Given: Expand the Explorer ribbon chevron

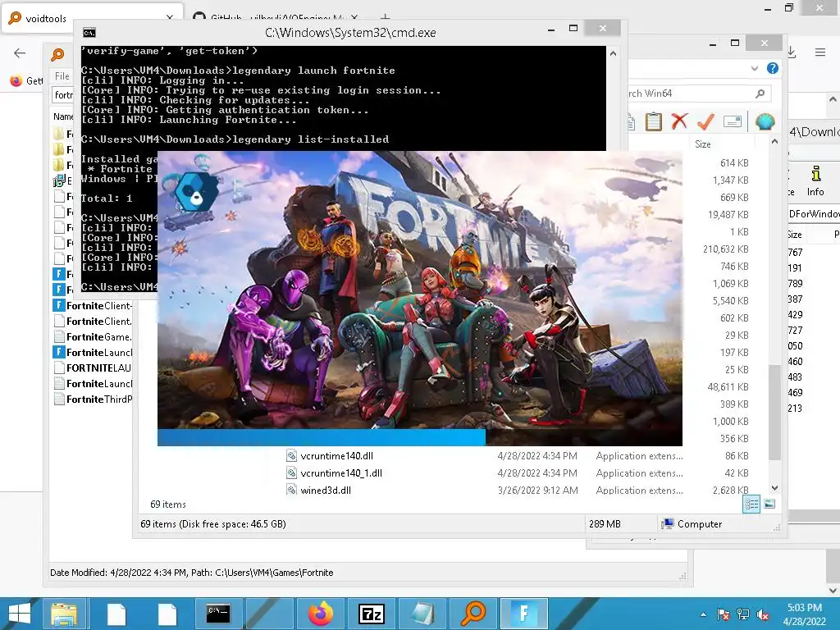Looking at the screenshot, I should click(x=755, y=68).
